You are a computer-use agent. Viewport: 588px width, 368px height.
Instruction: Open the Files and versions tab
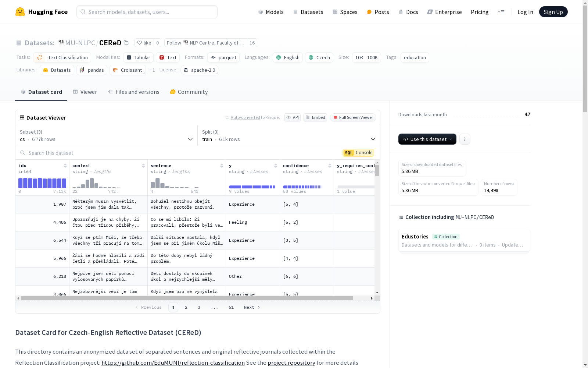(x=133, y=92)
